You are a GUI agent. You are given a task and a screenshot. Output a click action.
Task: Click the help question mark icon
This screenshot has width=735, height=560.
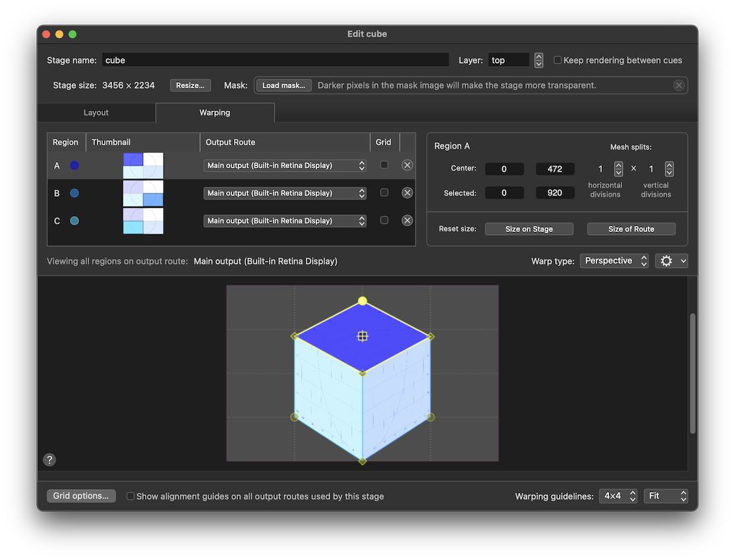coord(49,459)
